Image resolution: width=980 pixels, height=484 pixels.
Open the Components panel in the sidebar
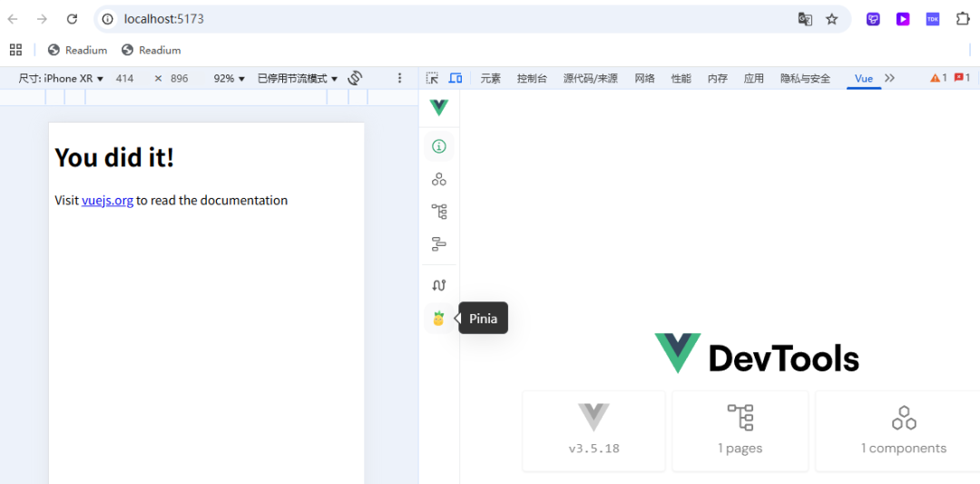[439, 180]
